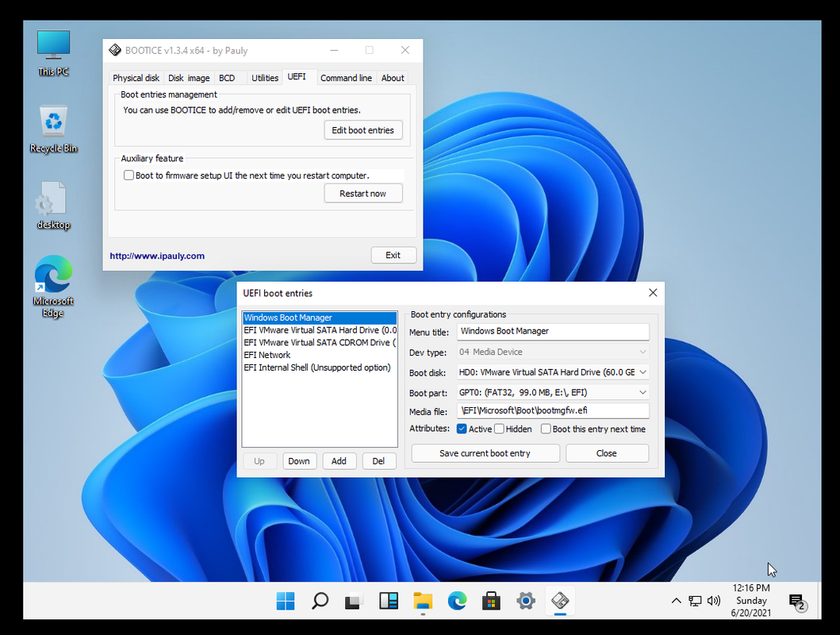Switch to the Physical disk tab

[x=136, y=78]
